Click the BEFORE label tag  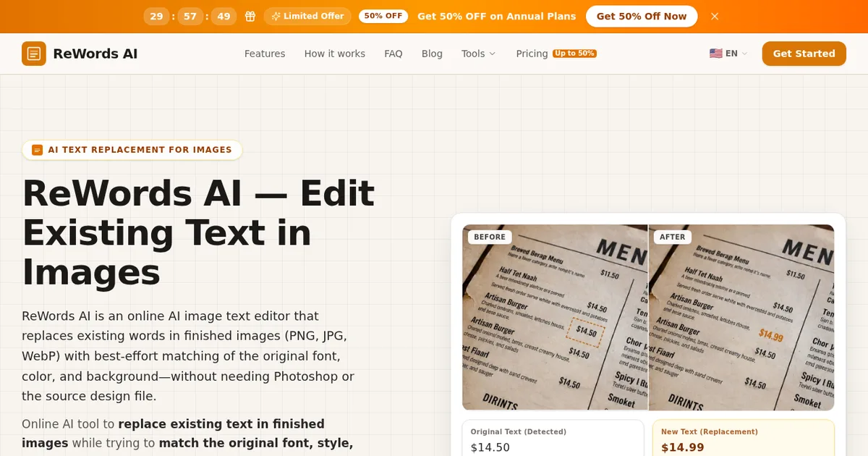[x=490, y=237]
